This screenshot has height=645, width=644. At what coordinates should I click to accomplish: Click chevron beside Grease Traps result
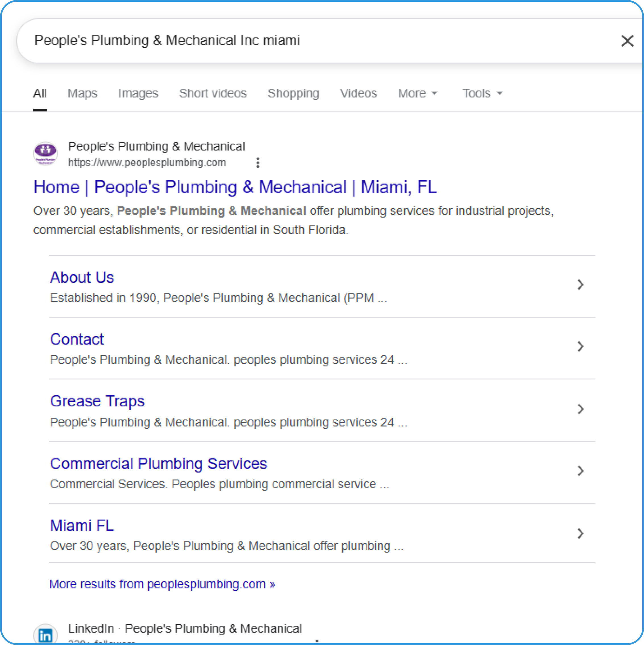pyautogui.click(x=580, y=409)
